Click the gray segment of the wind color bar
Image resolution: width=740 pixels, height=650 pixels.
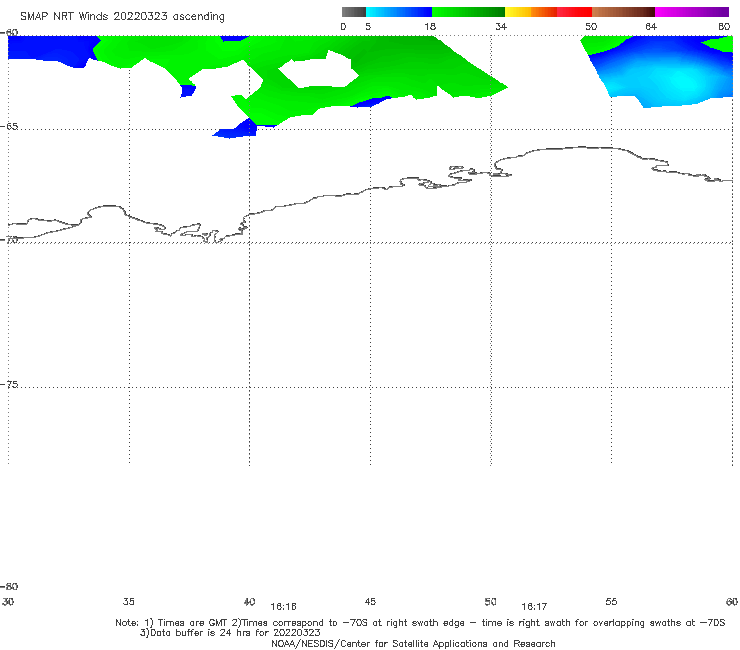[x=354, y=12]
